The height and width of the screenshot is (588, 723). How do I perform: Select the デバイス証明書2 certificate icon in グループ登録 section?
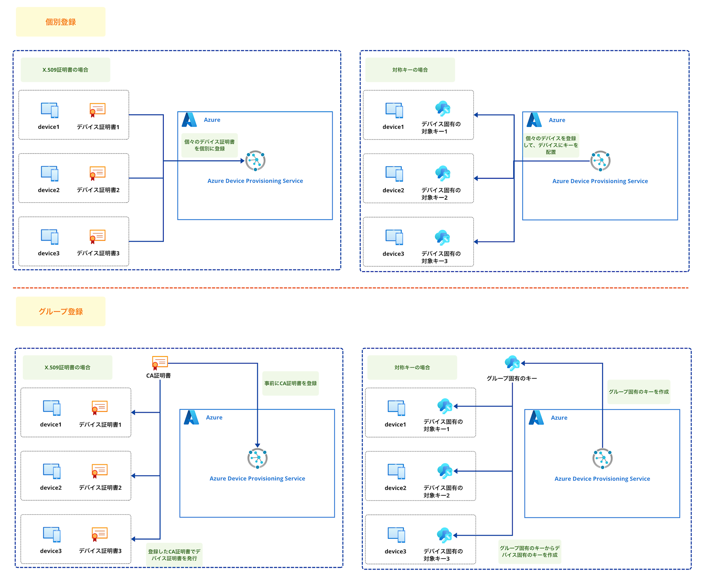click(99, 471)
